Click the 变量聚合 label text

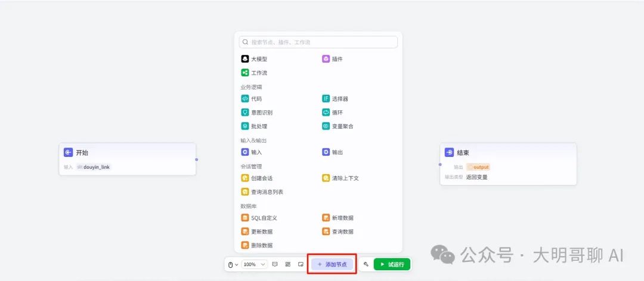tap(342, 126)
